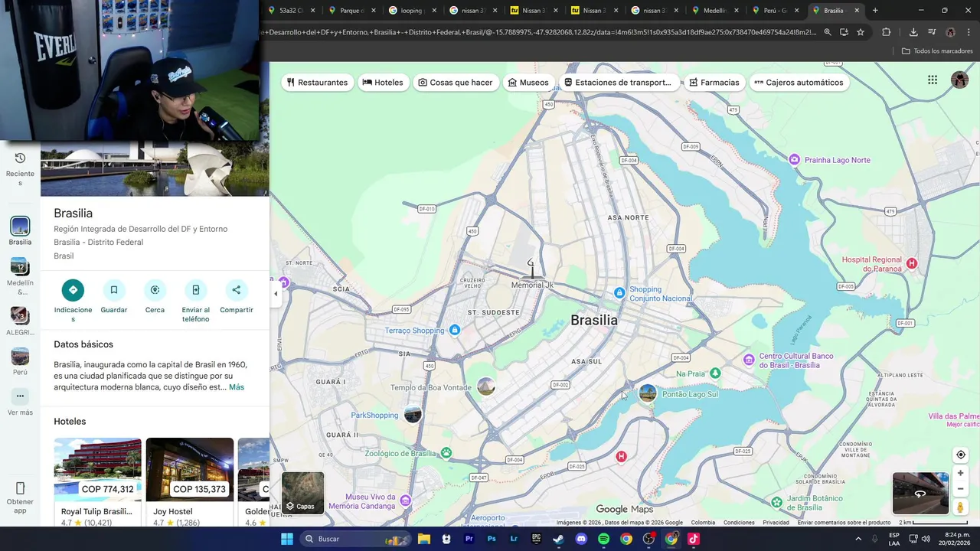Click the Shopping Conjunto Nacional pin

point(619,293)
